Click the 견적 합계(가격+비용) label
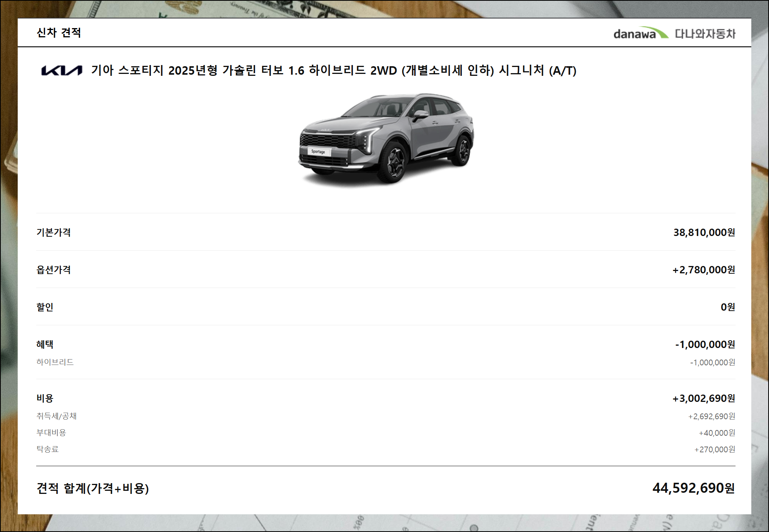 [x=92, y=488]
